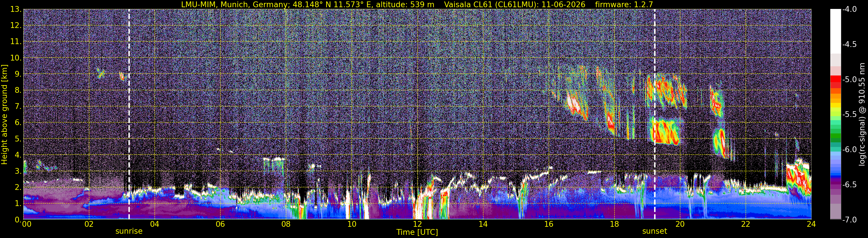Click the '5.' tick on the height axis
Image resolution: width=868 pixels, height=238 pixels.
click(x=18, y=139)
